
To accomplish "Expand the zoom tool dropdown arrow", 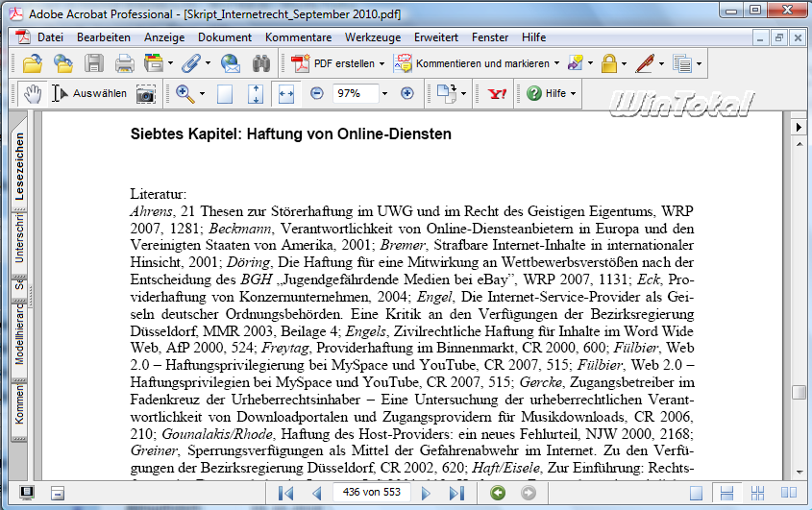I will pos(202,94).
